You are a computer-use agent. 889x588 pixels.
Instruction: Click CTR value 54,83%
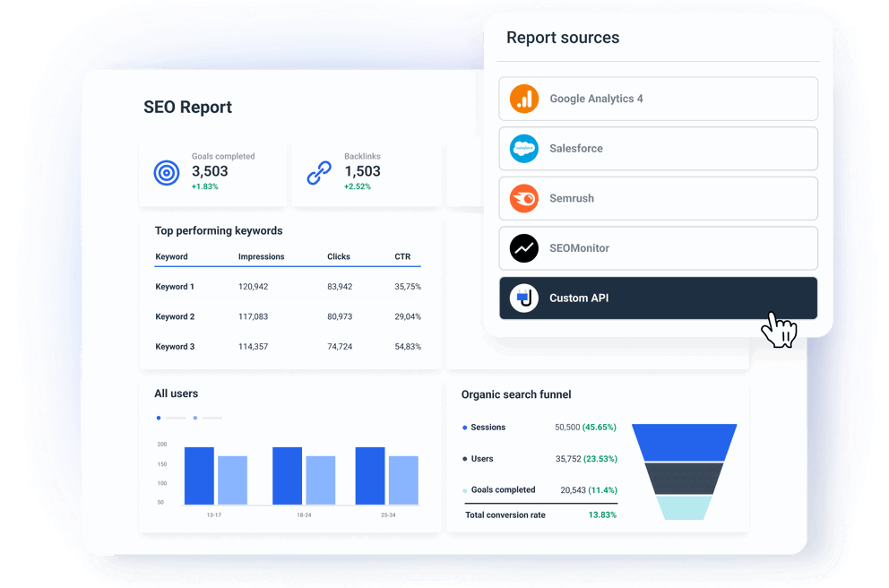click(408, 347)
